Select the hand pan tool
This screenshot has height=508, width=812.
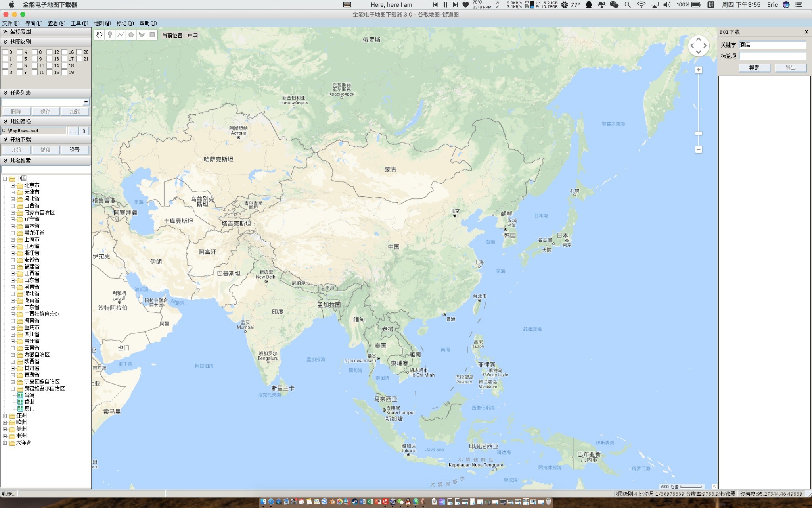(100, 35)
